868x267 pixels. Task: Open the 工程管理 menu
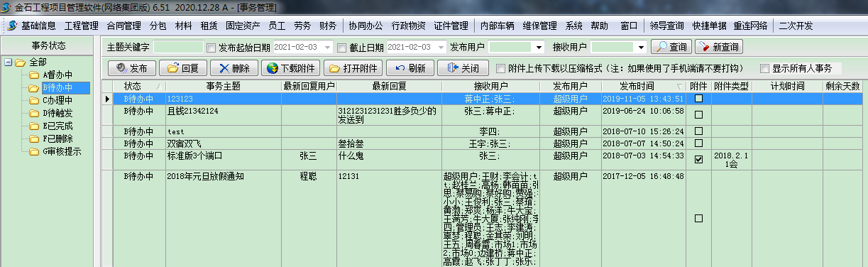(81, 26)
